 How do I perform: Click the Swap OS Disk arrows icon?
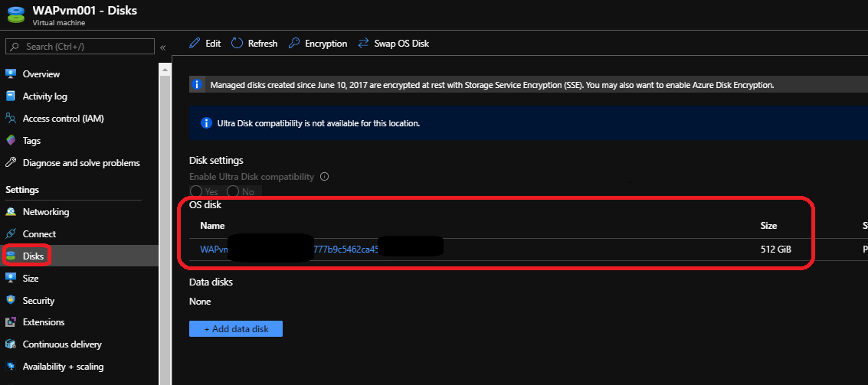click(x=363, y=43)
